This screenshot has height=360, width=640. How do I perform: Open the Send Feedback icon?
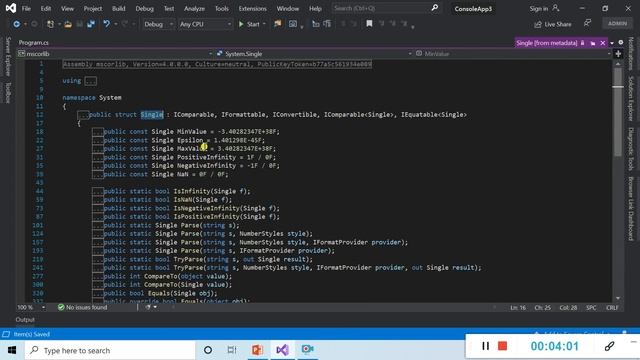pyautogui.click(x=587, y=24)
